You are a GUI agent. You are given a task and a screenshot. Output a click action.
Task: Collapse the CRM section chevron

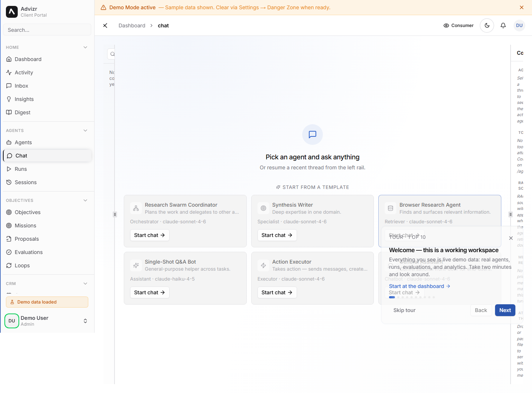point(85,284)
